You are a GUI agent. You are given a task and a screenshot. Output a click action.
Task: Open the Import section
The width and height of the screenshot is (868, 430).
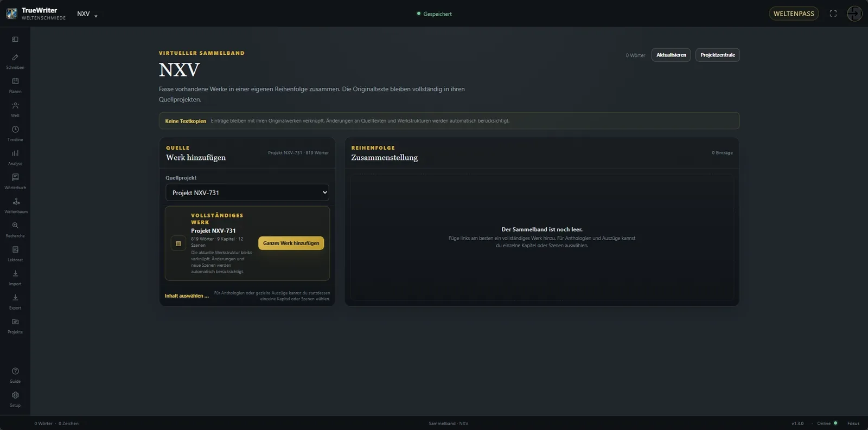coord(15,278)
